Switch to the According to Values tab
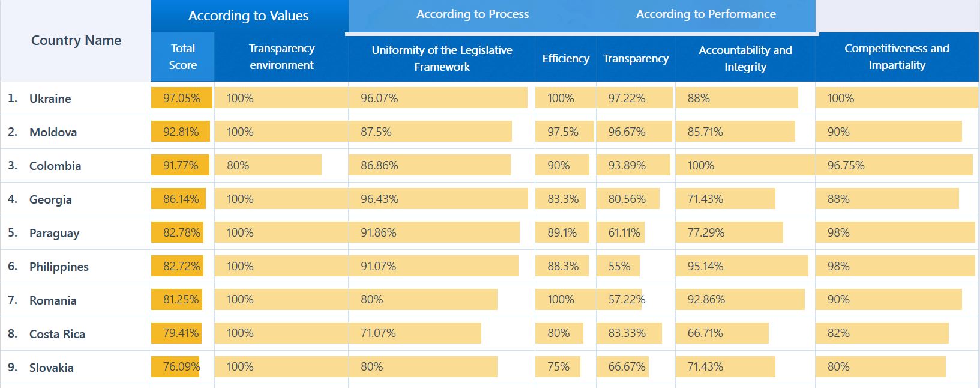 pos(248,16)
